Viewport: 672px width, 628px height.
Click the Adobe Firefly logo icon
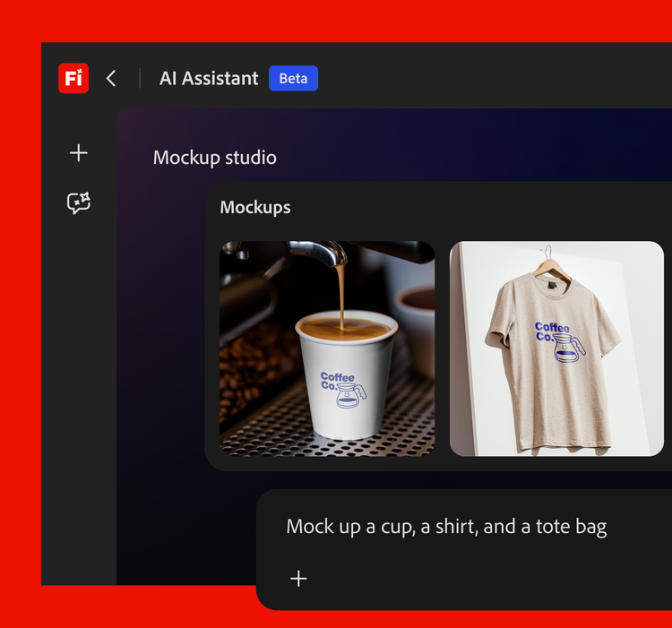click(73, 78)
